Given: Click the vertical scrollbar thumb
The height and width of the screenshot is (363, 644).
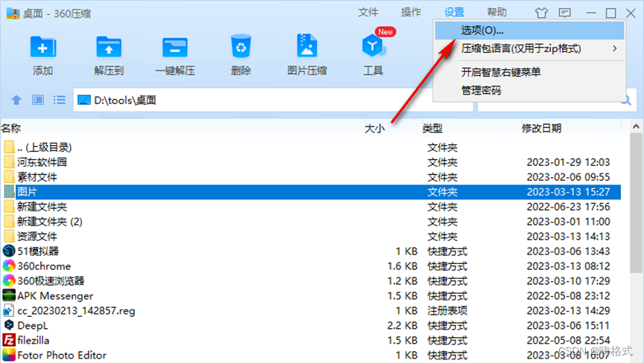Looking at the screenshot, I should coord(636,202).
